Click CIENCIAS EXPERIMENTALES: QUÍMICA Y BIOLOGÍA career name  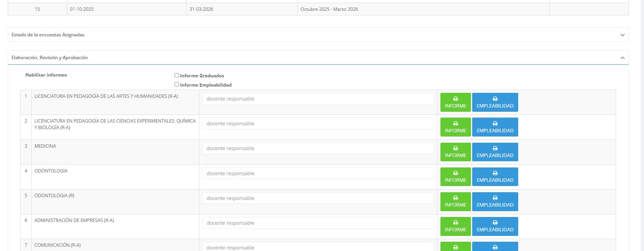tap(115, 124)
